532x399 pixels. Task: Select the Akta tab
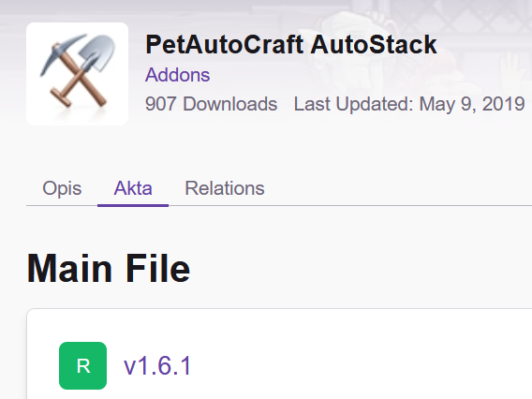[x=133, y=188]
